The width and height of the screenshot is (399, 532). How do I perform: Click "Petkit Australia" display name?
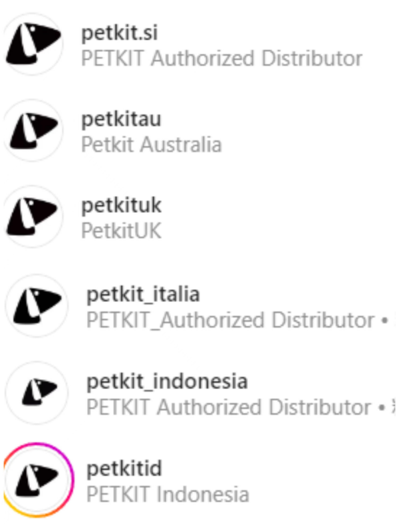pos(152,145)
